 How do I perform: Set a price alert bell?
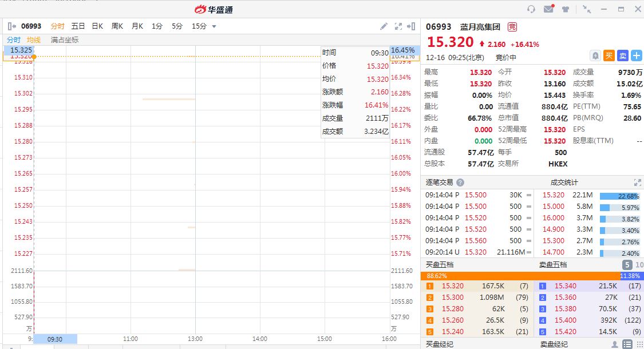click(x=595, y=55)
